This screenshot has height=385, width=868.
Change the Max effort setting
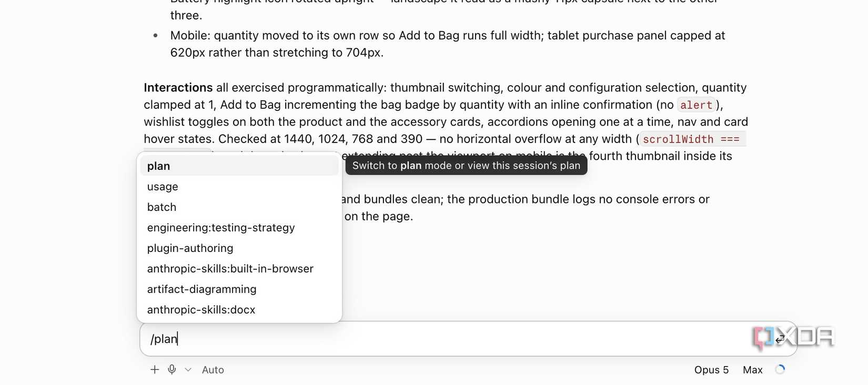753,370
